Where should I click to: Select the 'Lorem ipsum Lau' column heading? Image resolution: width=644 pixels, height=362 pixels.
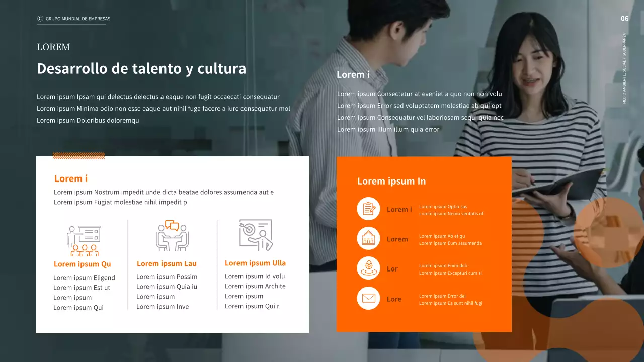(x=167, y=263)
